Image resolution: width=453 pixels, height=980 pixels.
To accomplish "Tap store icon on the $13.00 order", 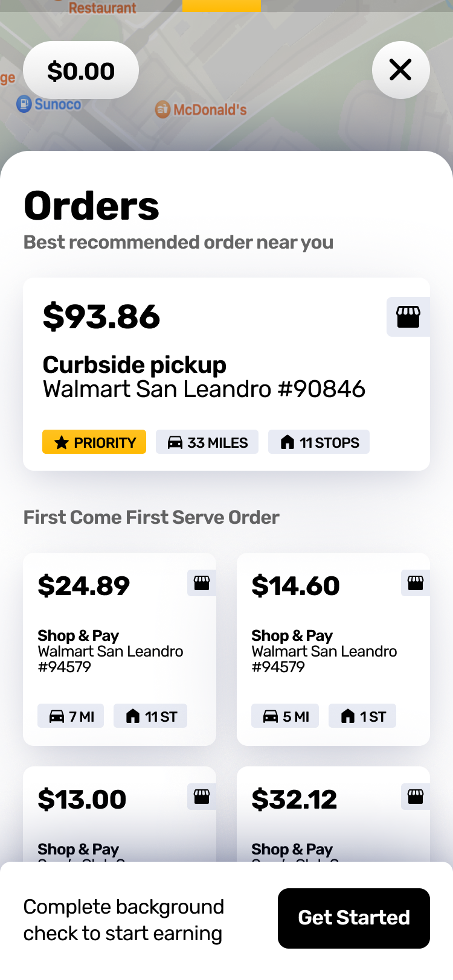I will 202,797.
